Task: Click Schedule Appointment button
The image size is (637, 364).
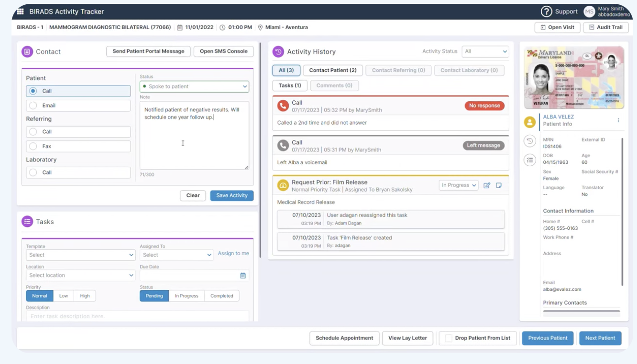Action: (344, 338)
